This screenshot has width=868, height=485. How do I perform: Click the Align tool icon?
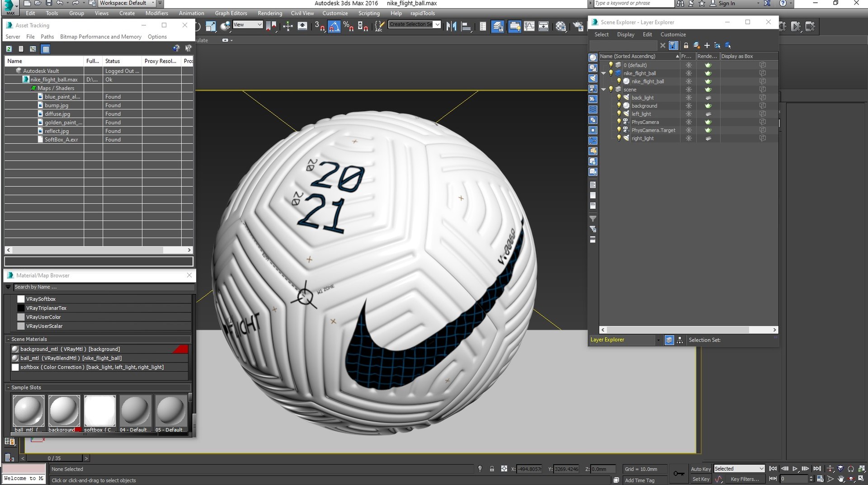(x=466, y=27)
